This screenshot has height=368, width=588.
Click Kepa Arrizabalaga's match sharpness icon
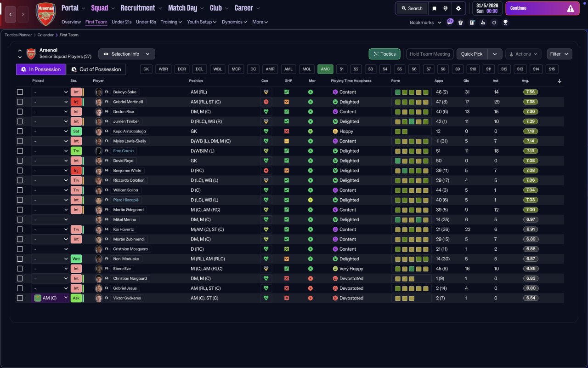(287, 131)
